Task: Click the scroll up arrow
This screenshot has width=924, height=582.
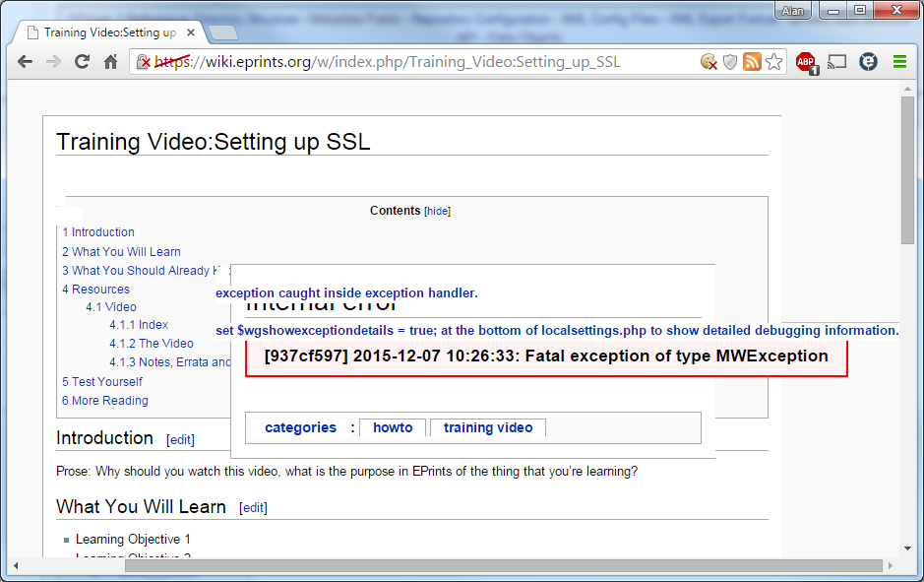Action: (907, 89)
